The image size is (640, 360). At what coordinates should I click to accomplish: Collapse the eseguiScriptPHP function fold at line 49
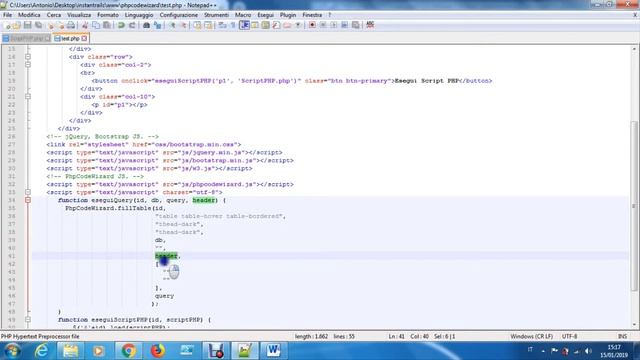tap(28, 320)
